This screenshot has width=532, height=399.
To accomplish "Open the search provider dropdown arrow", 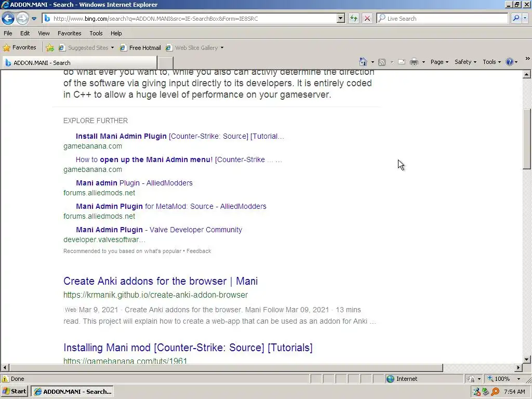I will point(525,18).
